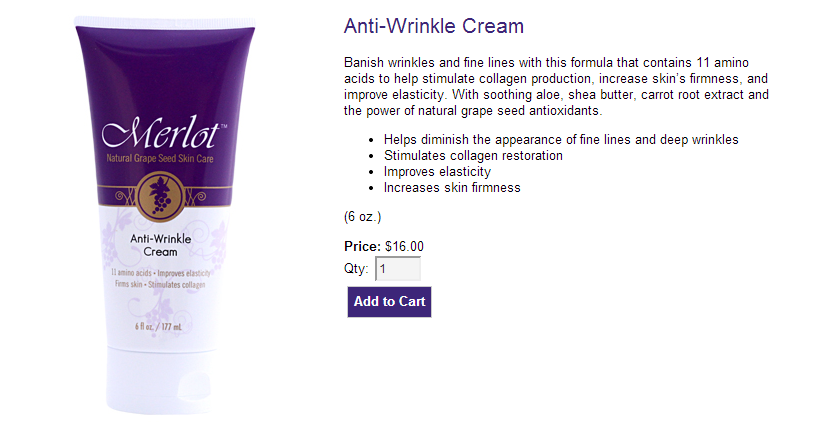Click the white cap of the tube
The height and width of the screenshot is (436, 828).
(158, 381)
